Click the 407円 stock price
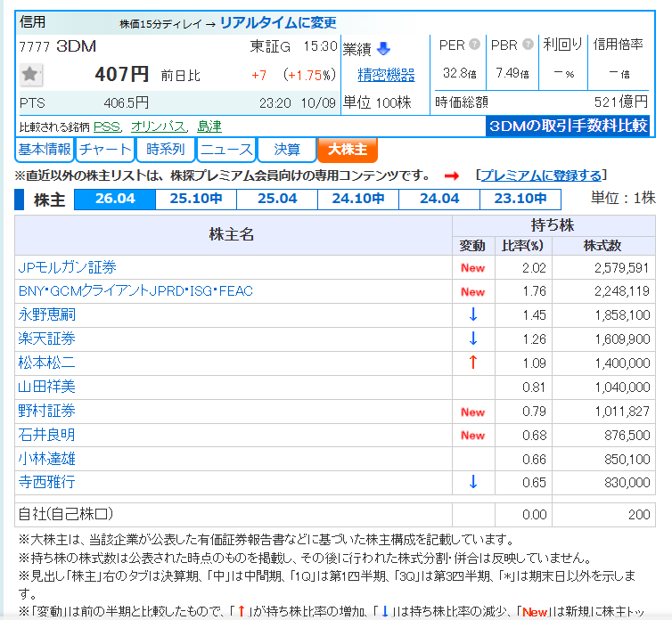 coord(122,74)
